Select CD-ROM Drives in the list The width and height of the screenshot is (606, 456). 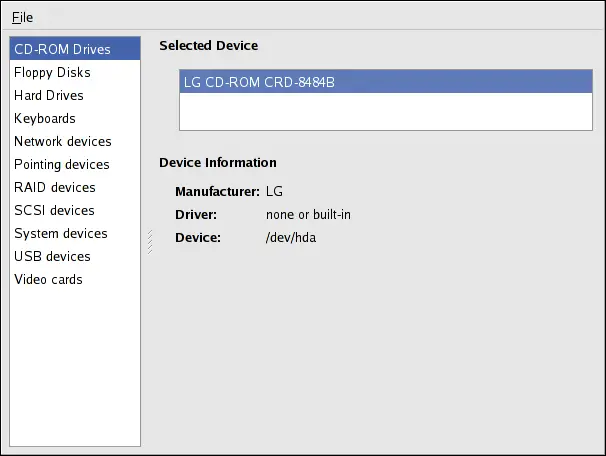62,49
